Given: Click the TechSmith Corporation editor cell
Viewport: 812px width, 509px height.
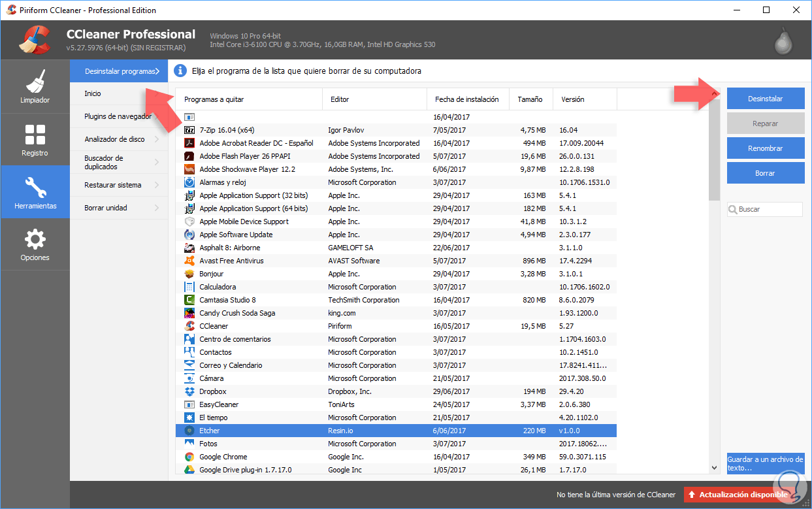Looking at the screenshot, I should (363, 300).
